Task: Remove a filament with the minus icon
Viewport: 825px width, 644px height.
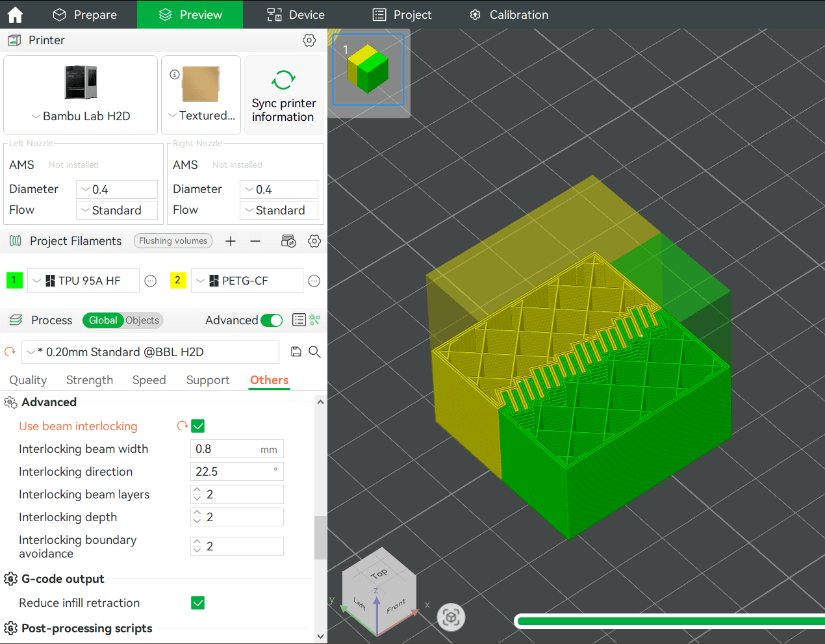Action: pyautogui.click(x=255, y=241)
